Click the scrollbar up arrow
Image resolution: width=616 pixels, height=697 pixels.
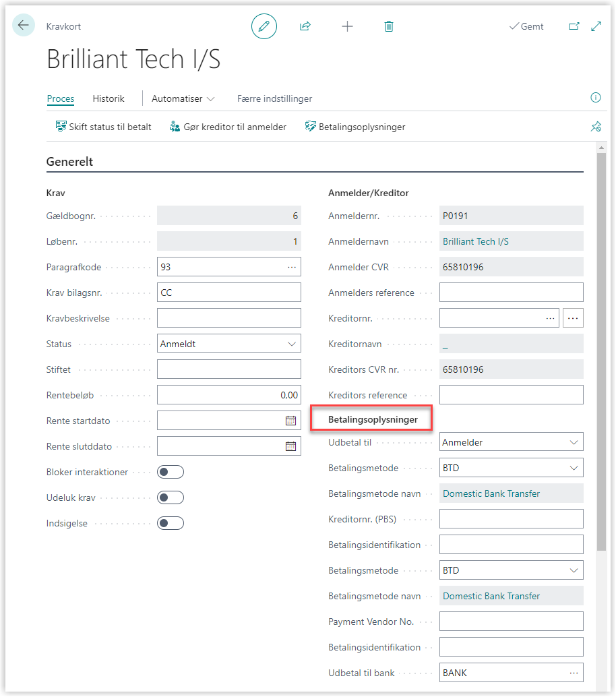tap(601, 148)
